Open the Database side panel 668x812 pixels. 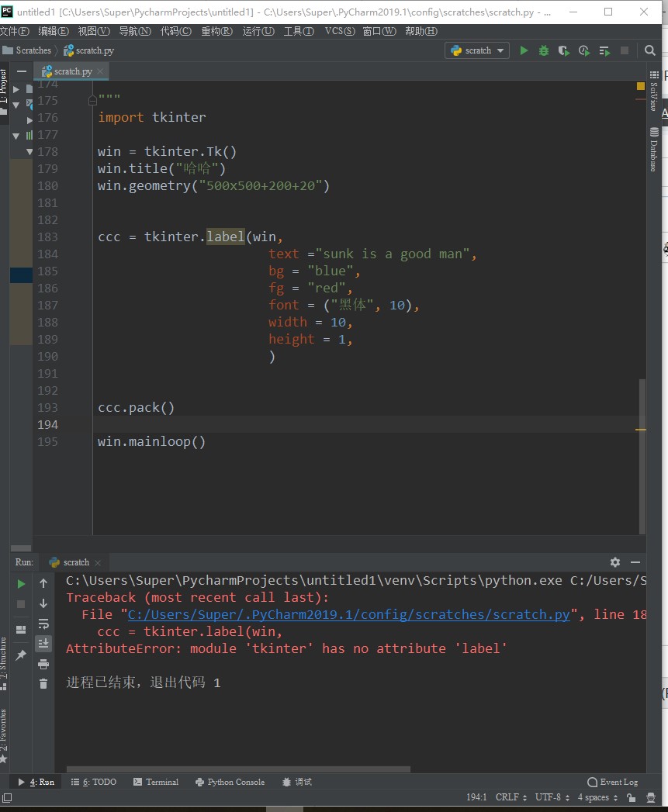click(654, 150)
